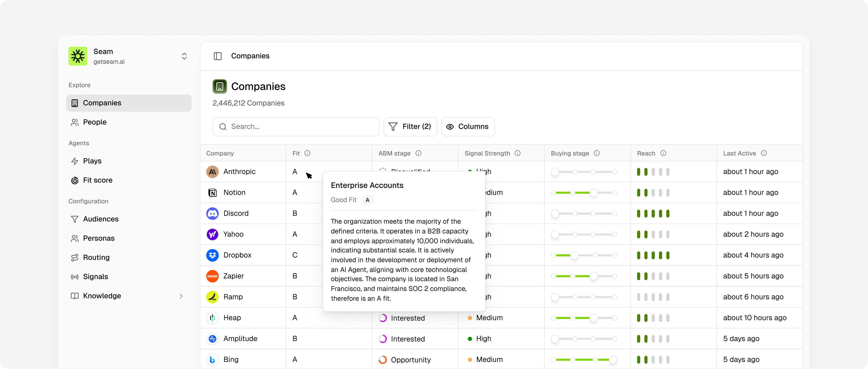
Task: Click the Reach column info icon
Action: pos(663,153)
